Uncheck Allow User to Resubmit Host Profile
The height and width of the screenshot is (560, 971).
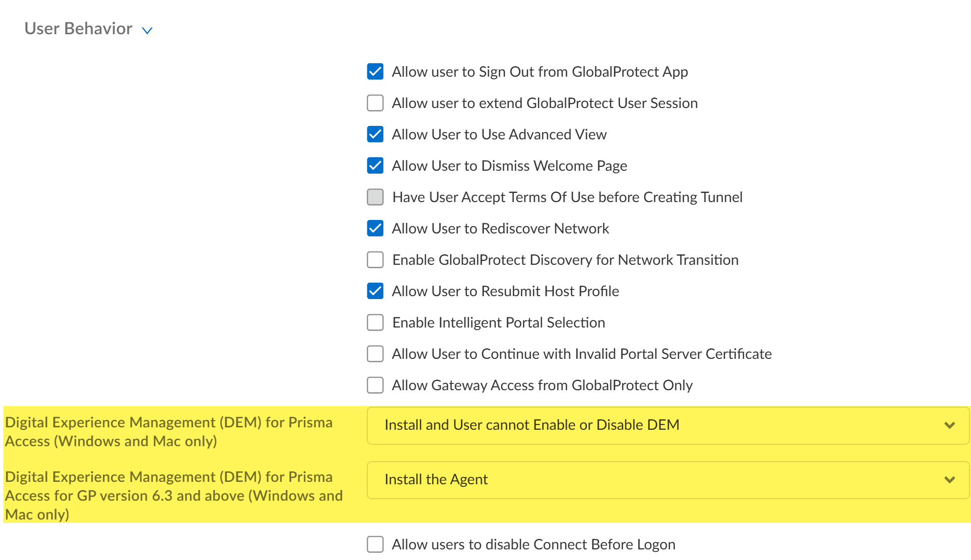(375, 291)
